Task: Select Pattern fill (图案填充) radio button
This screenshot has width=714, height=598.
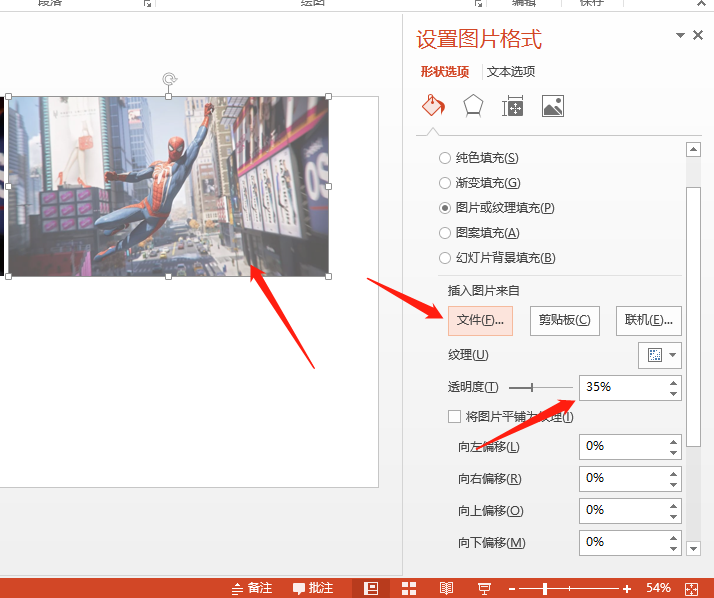Action: (x=444, y=233)
